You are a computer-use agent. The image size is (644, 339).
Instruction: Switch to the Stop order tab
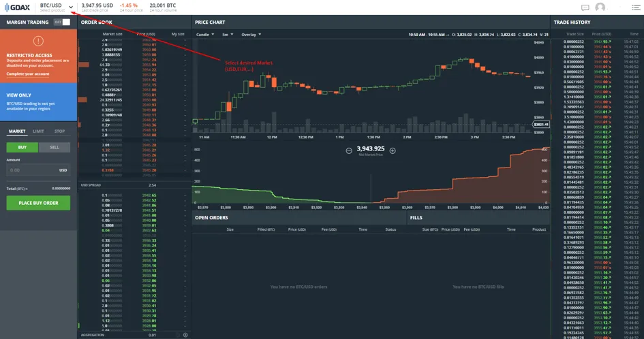tap(59, 131)
